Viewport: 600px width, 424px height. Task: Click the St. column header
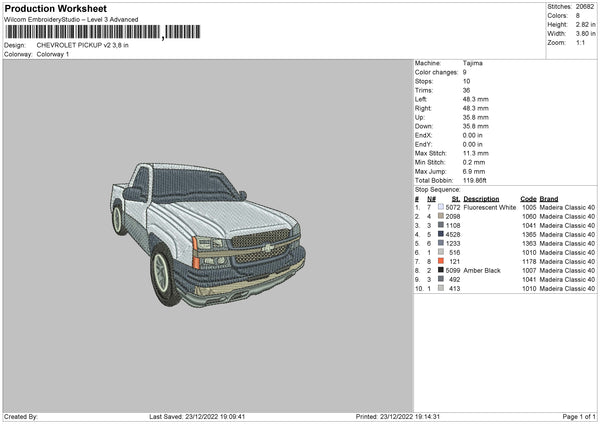click(456, 199)
